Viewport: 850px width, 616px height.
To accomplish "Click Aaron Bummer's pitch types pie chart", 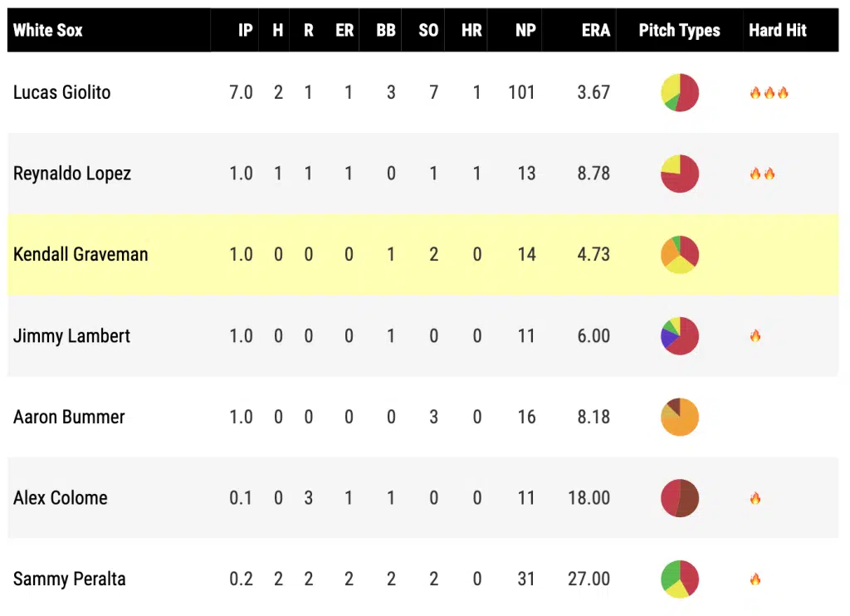I will [x=680, y=417].
